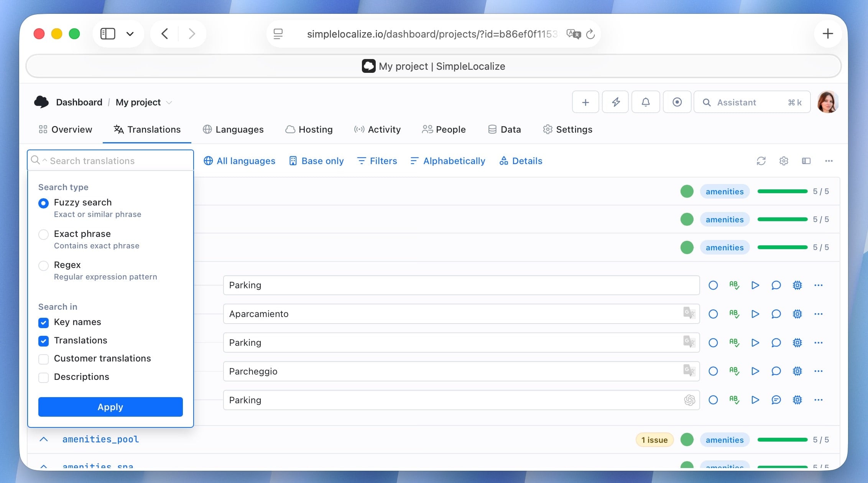Open the My project dropdown

coord(144,102)
